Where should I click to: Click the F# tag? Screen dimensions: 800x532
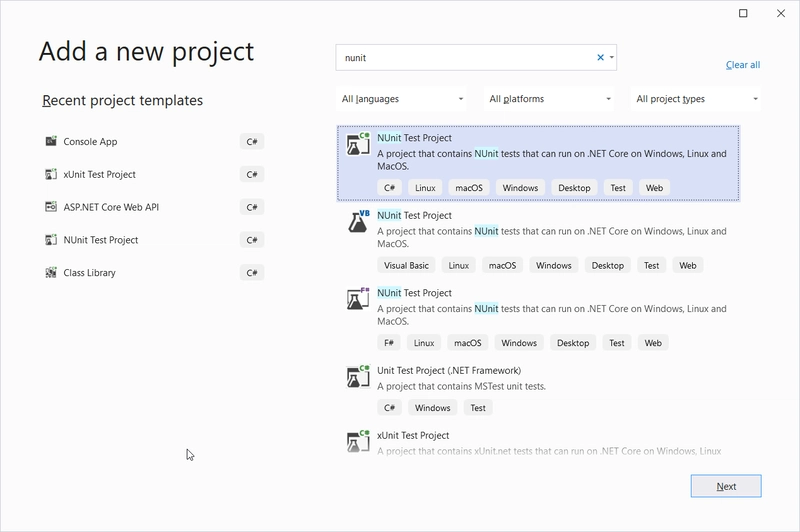click(x=389, y=343)
